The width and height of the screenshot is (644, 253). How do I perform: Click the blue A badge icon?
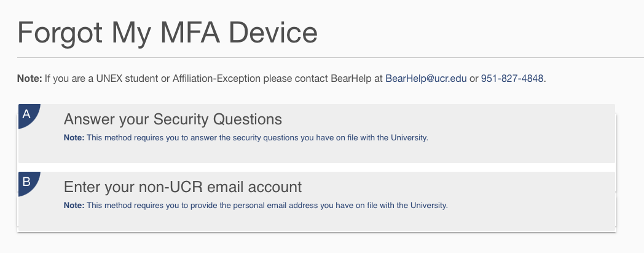click(x=27, y=114)
